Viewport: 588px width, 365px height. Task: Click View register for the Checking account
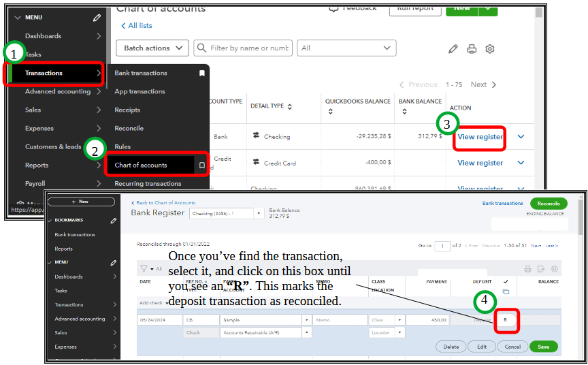coord(480,137)
